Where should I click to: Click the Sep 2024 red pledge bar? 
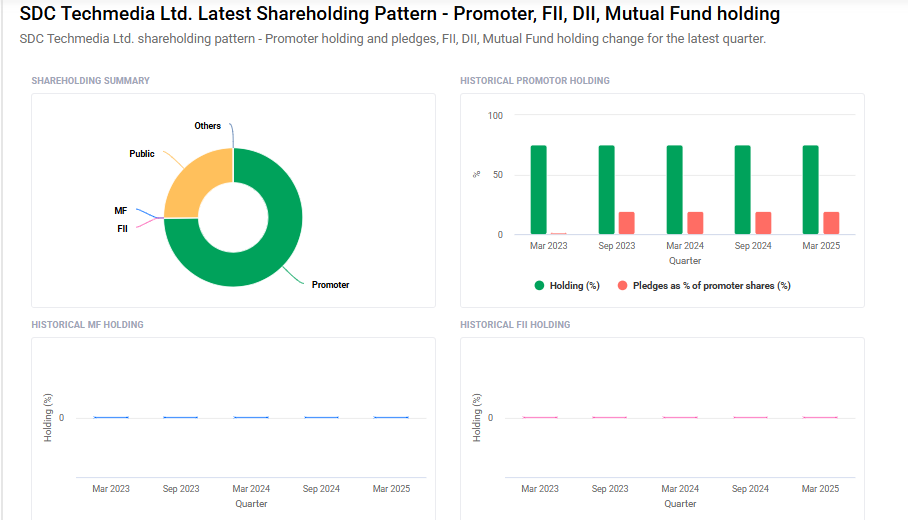[x=763, y=223]
